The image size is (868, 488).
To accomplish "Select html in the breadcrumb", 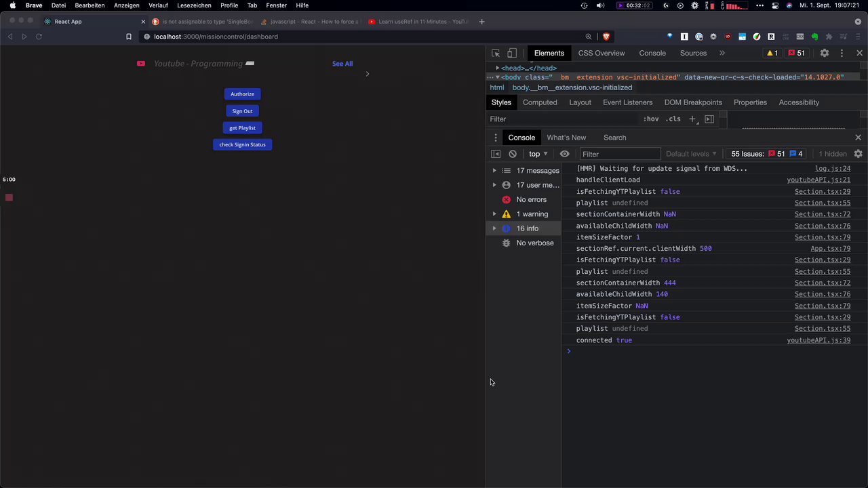I will (497, 87).
